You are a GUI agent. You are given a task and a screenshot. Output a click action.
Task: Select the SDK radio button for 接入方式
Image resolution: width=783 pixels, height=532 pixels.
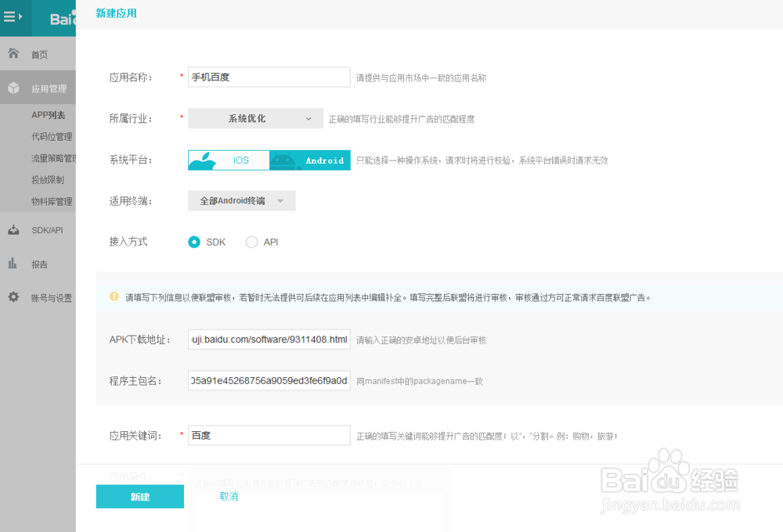click(193, 242)
